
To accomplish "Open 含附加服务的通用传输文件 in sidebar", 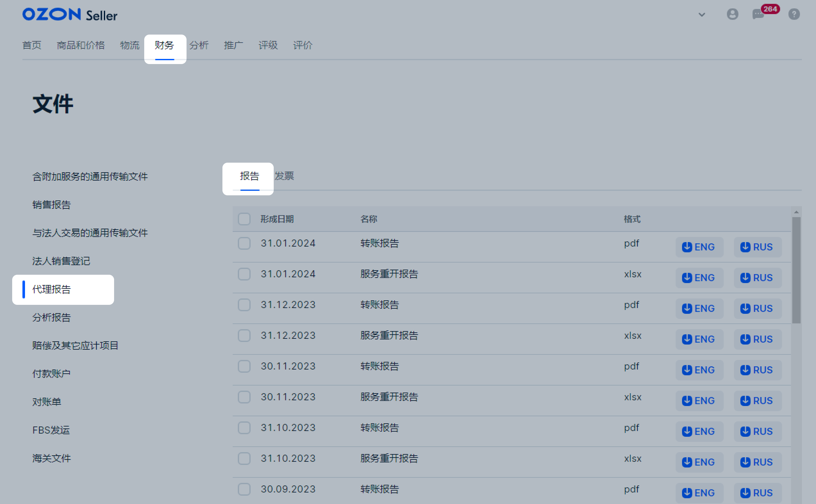I will pos(90,177).
